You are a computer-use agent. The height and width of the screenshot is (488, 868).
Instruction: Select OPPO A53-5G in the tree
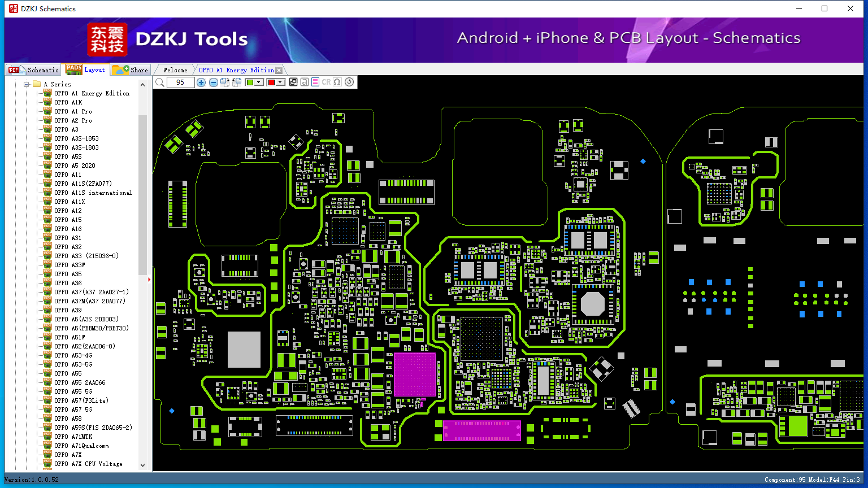73,364
